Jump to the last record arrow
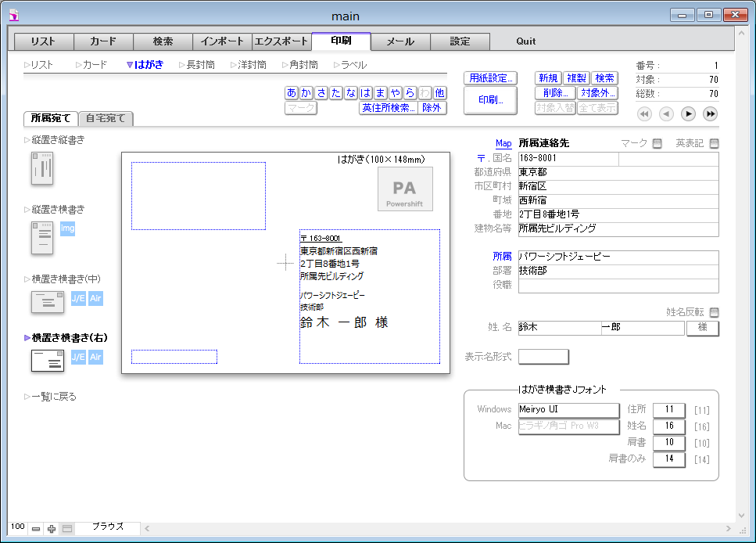The image size is (756, 543). pos(710,114)
